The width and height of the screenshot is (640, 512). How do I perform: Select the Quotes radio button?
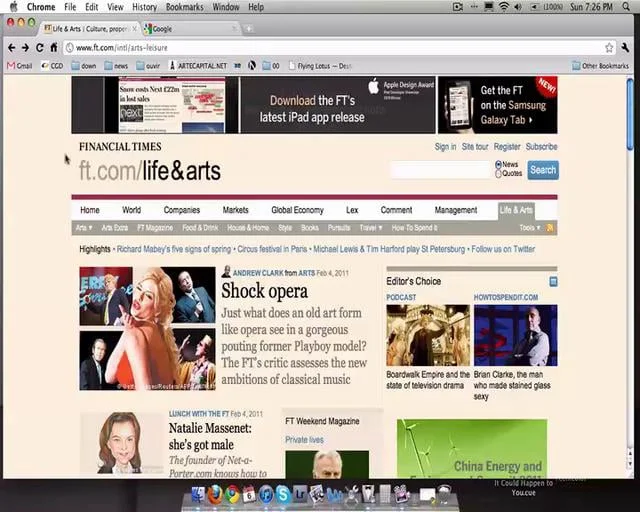498,174
